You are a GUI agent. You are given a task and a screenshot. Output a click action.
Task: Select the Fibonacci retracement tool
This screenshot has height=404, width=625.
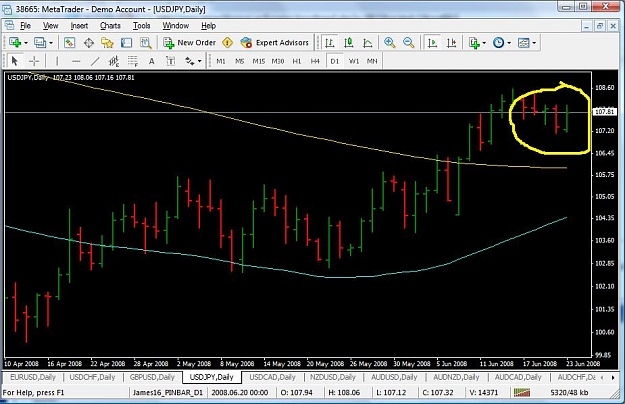click(133, 61)
